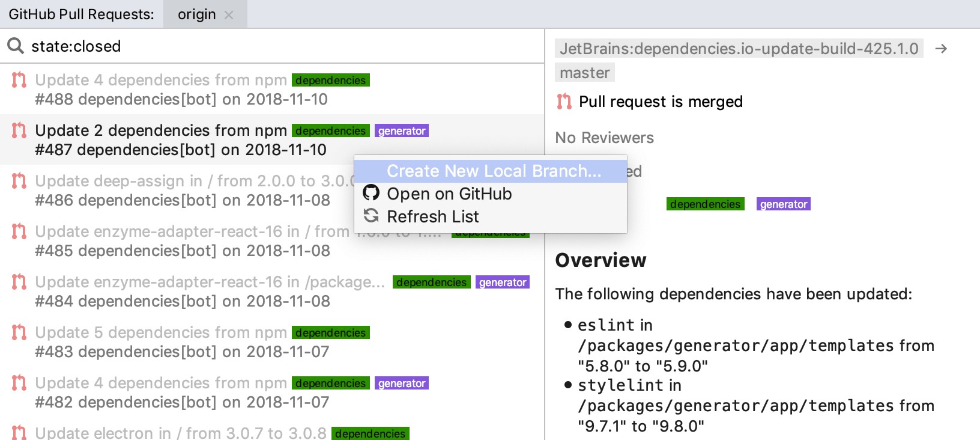Select pull request #482 in the list
The width and height of the screenshot is (980, 440).
click(x=180, y=392)
